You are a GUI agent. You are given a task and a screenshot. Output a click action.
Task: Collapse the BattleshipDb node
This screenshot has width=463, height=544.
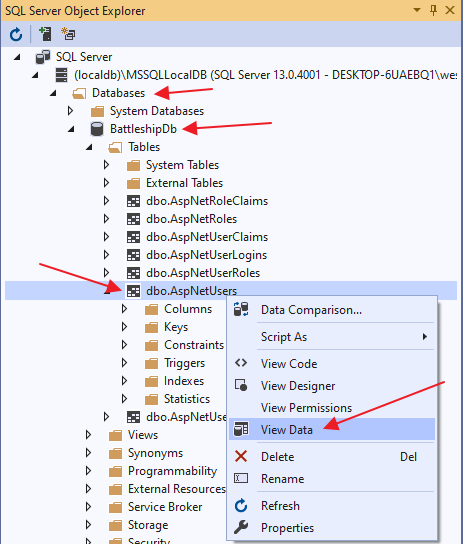(x=71, y=129)
